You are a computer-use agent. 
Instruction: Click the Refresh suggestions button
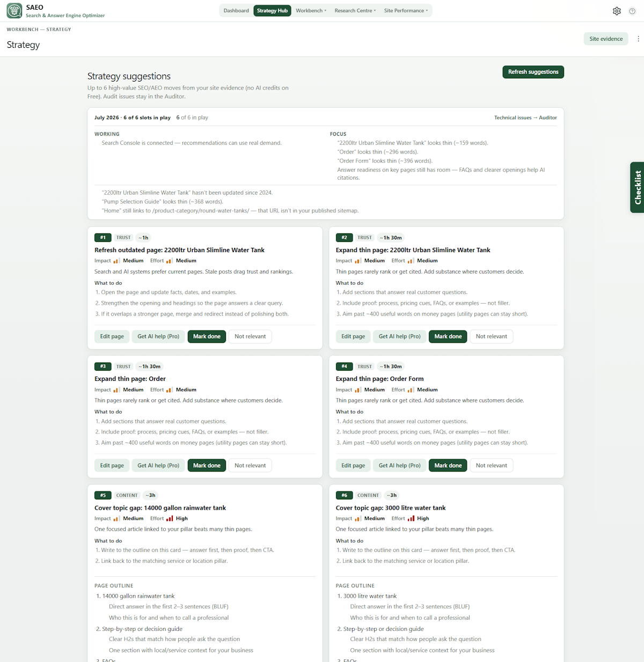(x=533, y=72)
